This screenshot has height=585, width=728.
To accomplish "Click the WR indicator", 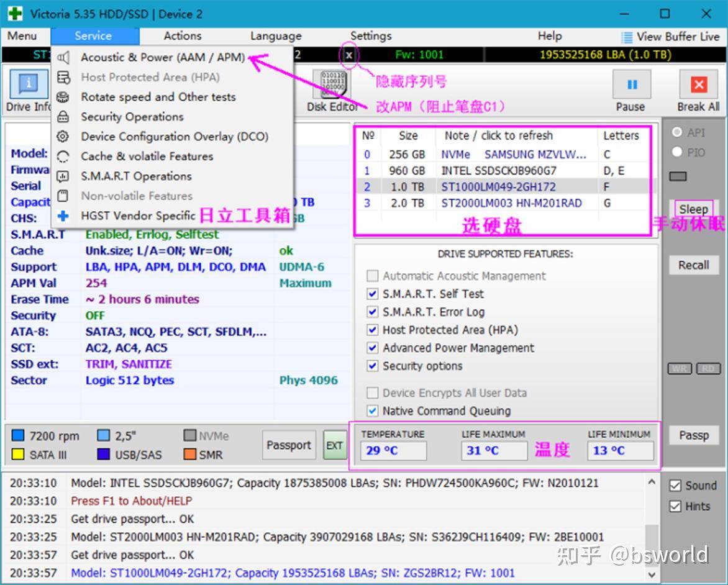I will 680,369.
